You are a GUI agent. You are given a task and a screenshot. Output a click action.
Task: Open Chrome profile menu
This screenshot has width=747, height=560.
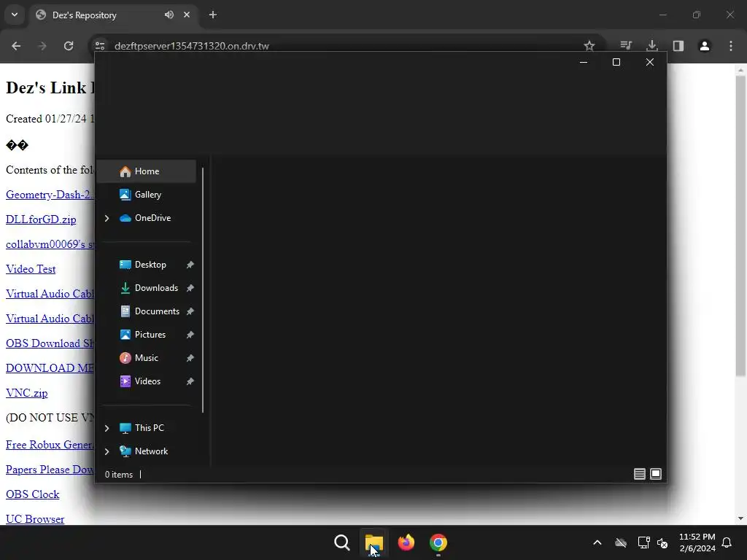705,46
